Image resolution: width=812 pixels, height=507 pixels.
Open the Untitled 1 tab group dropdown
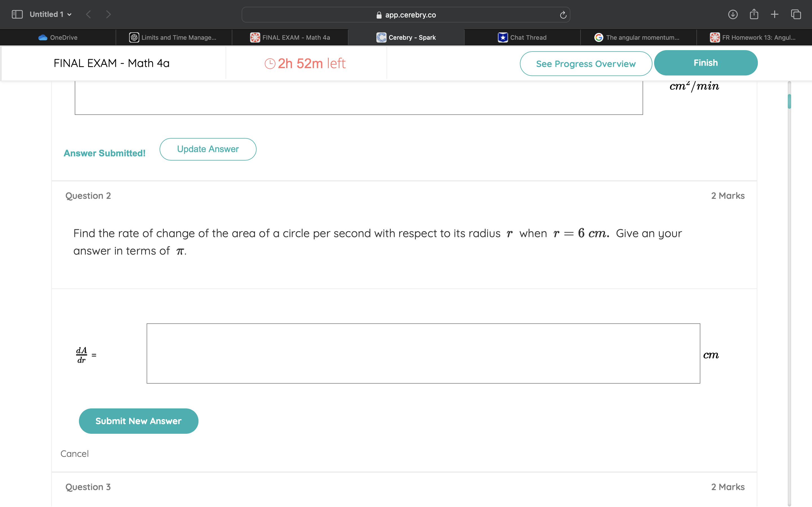[x=51, y=14]
